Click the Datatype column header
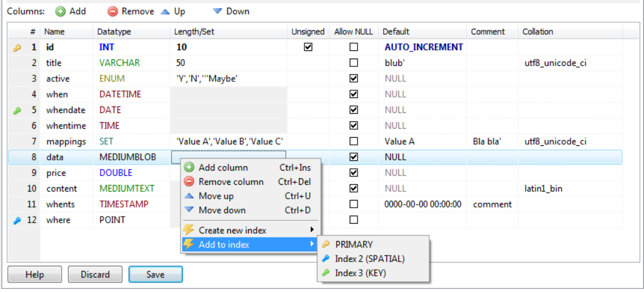 [132, 32]
